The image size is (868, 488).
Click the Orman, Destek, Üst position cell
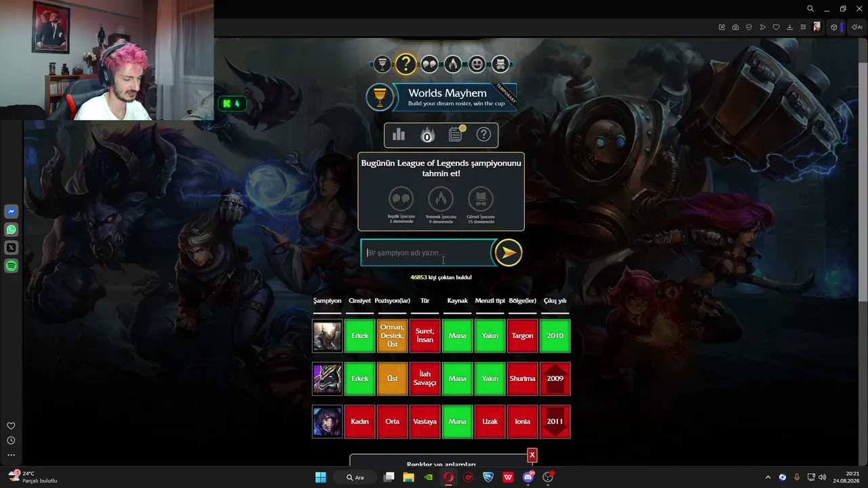click(392, 336)
